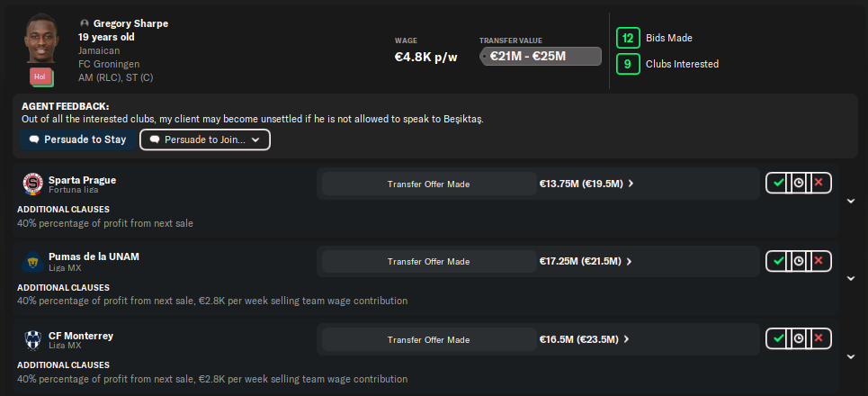The width and height of the screenshot is (868, 396).
Task: Click the transfer value €21M - €25M bar
Action: (x=540, y=57)
